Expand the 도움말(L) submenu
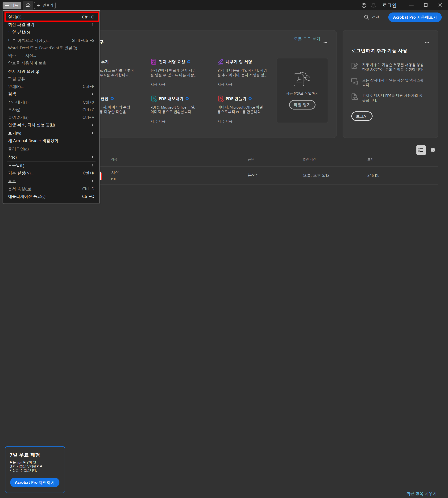 coord(51,165)
